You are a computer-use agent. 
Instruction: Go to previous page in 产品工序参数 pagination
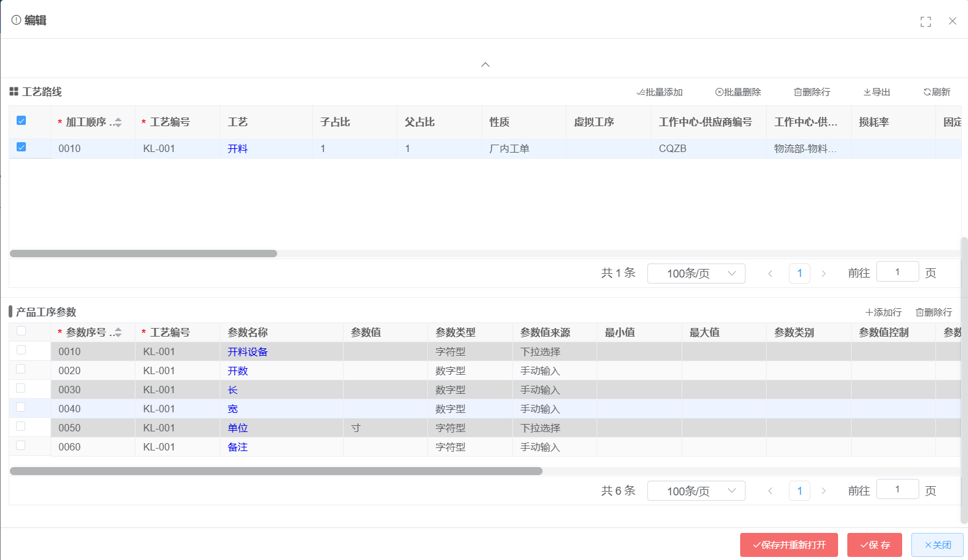(770, 491)
